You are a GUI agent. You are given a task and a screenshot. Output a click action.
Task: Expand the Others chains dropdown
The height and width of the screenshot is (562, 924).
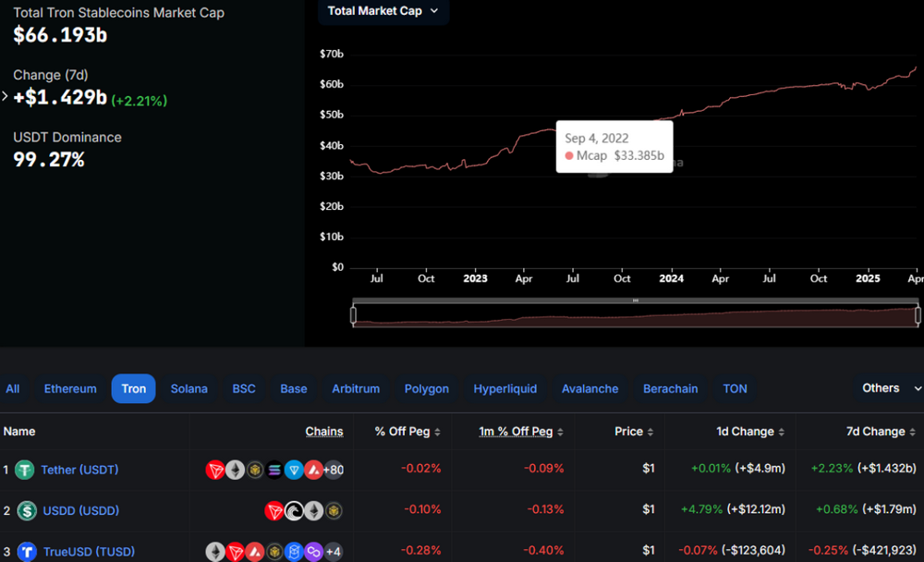pyautogui.click(x=891, y=388)
